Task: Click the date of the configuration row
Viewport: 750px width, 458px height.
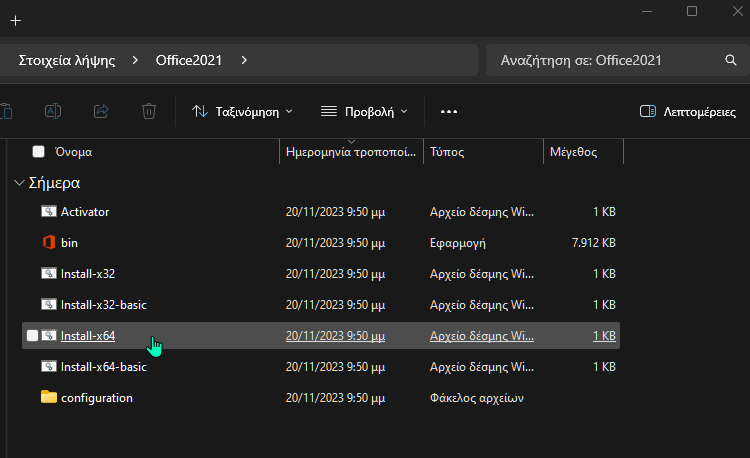Action: point(335,398)
